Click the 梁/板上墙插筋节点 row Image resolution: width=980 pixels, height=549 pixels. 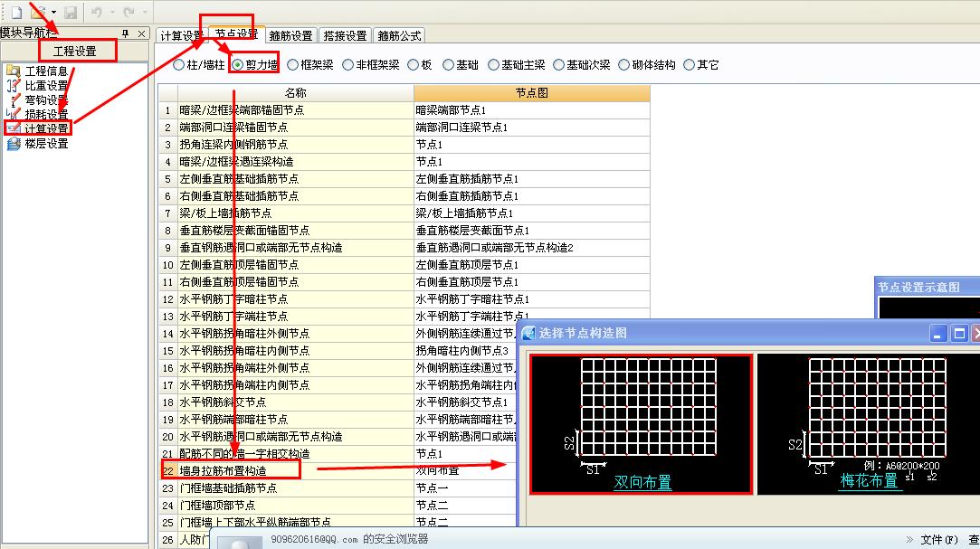pos(296,213)
